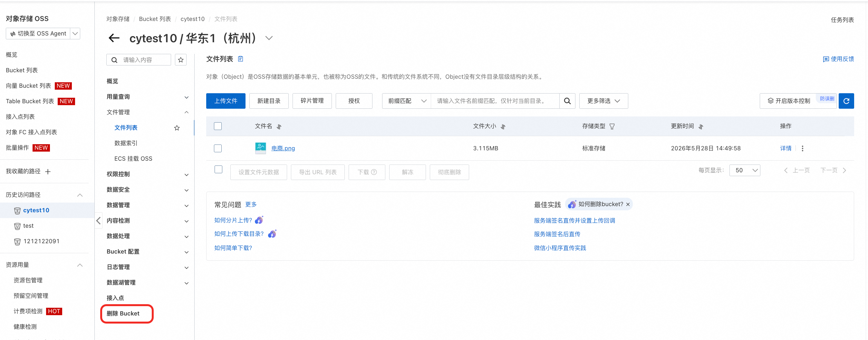
Task: Open the 前缀匹配 dropdown
Action: pos(407,101)
